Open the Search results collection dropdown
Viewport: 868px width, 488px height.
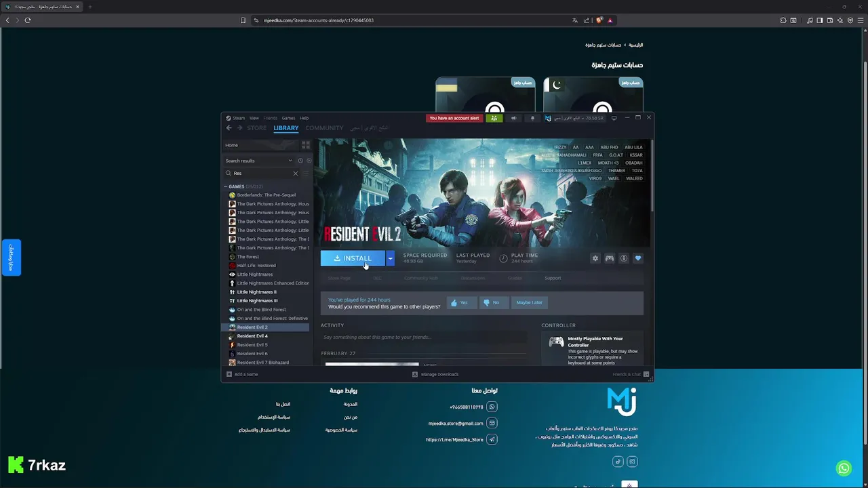(x=259, y=161)
